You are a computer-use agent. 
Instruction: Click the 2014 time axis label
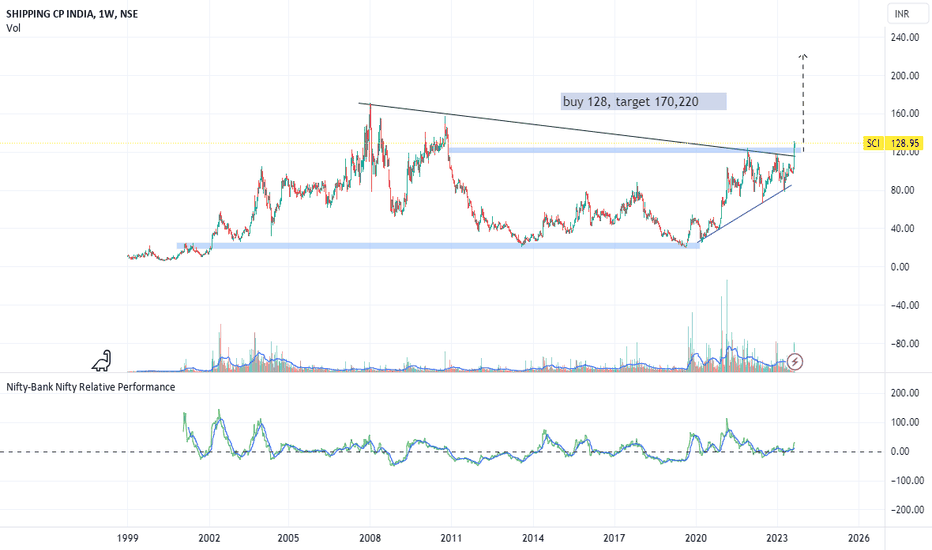pyautogui.click(x=533, y=538)
